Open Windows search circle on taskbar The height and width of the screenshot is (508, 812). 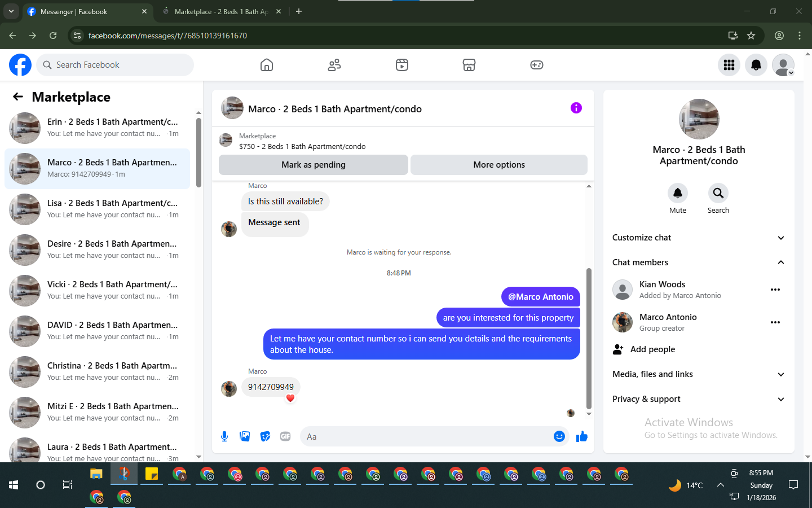pos(41,485)
